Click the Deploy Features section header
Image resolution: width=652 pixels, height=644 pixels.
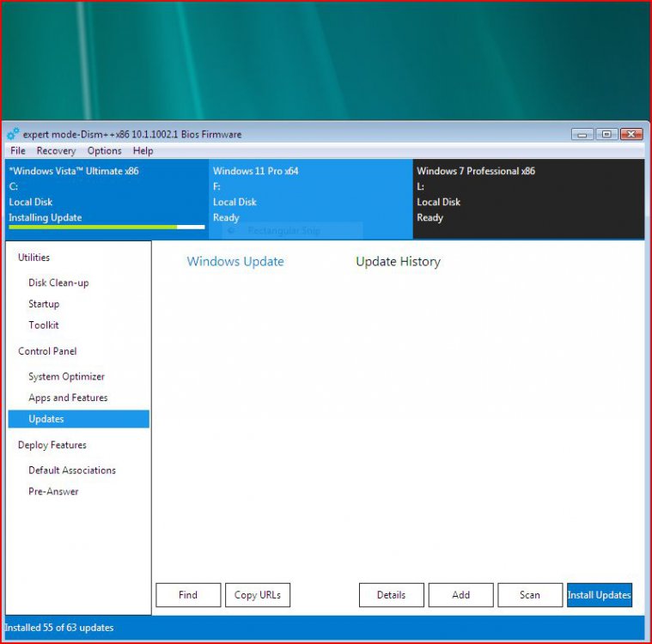(52, 445)
